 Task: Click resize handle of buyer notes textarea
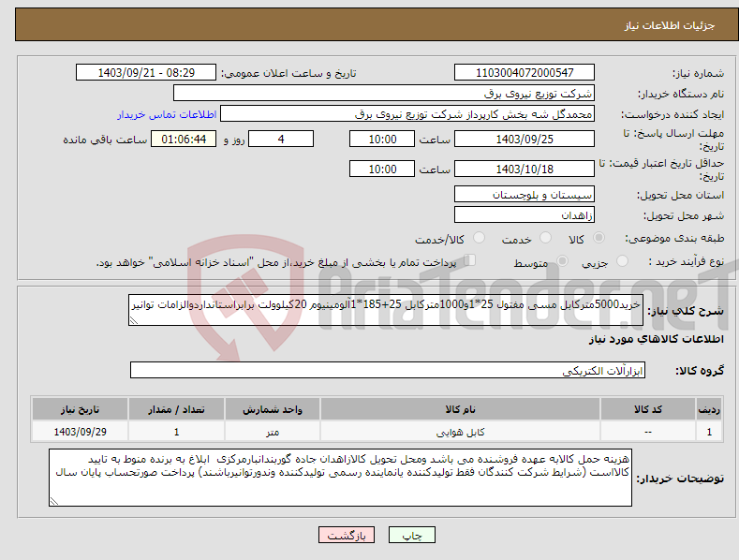coord(54,501)
